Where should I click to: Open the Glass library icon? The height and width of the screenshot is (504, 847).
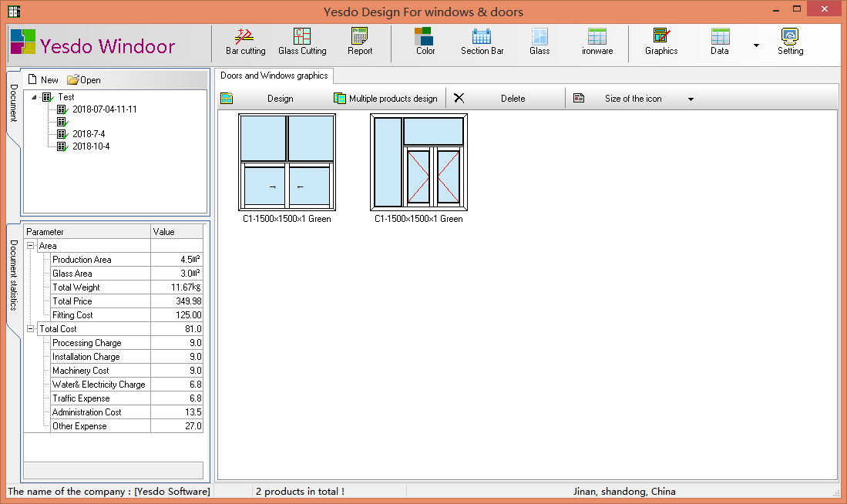click(x=539, y=42)
